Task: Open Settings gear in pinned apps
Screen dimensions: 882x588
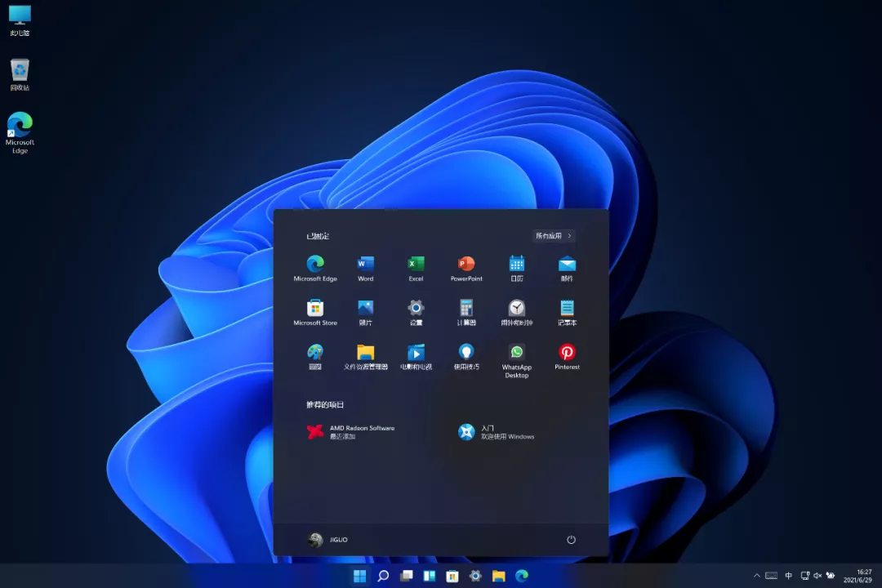Action: point(416,313)
